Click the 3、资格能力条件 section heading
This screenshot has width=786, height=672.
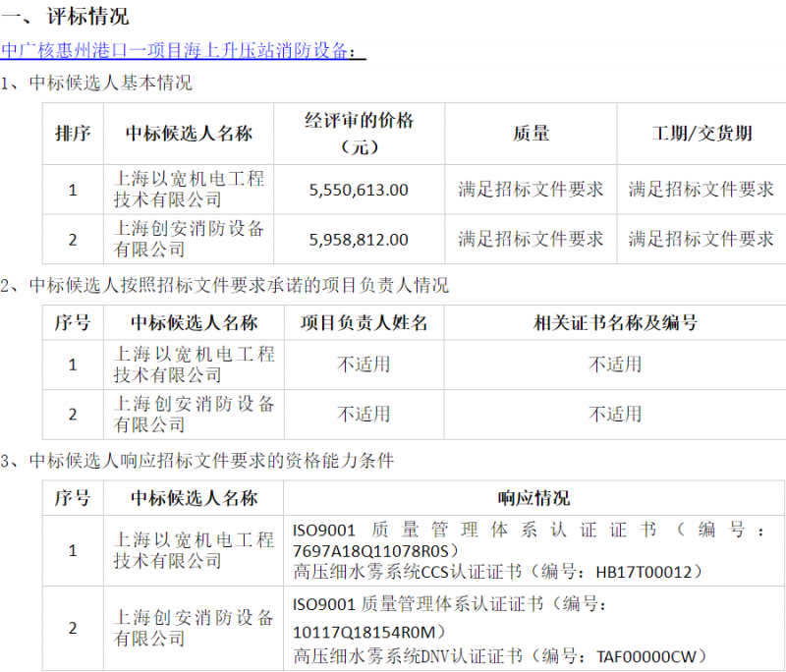196,461
